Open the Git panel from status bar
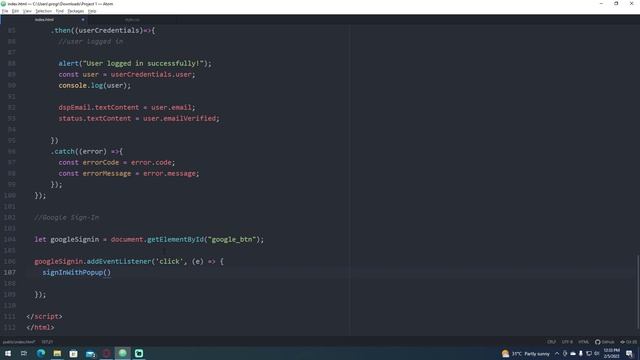The image size is (640, 360). pos(629,342)
